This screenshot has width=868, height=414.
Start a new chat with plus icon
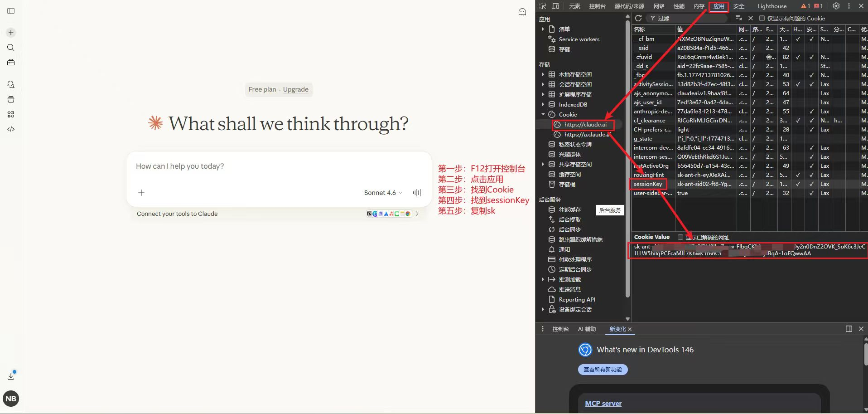pos(11,33)
